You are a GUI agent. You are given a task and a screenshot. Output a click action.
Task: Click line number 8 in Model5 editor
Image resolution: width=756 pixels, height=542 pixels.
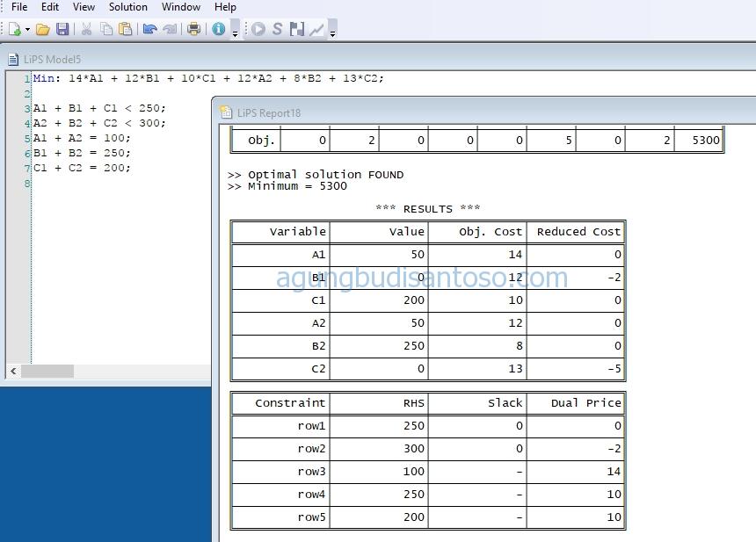click(27, 184)
